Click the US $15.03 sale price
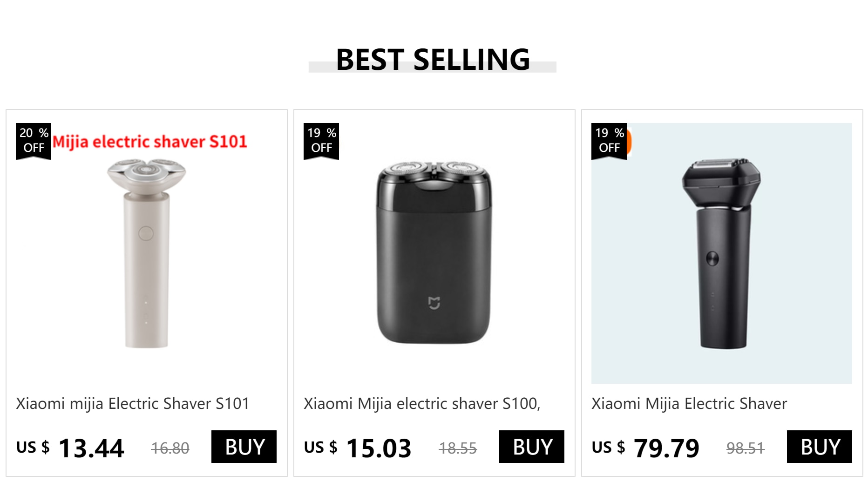The height and width of the screenshot is (489, 868). click(x=358, y=448)
